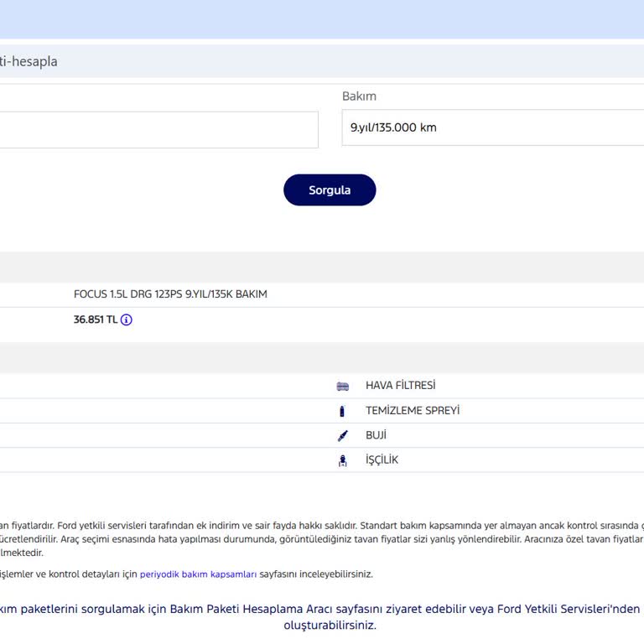Click the HAVA FİLTRESİ air filter icon
Viewport: 644px width, 644px height.
click(x=342, y=386)
